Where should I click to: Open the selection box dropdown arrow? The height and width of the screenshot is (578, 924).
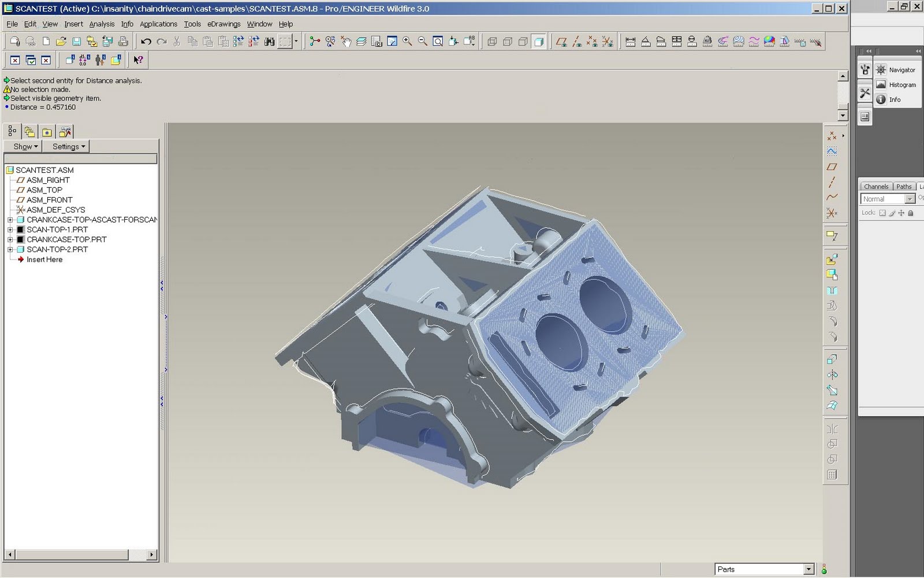tap(296, 42)
